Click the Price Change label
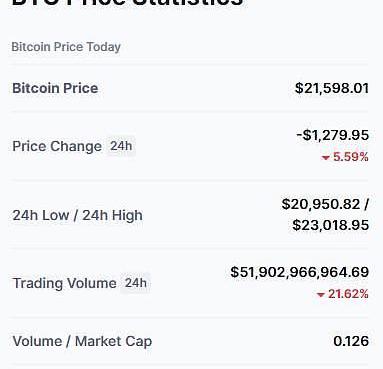Image resolution: width=383 pixels, height=369 pixels. coord(57,146)
